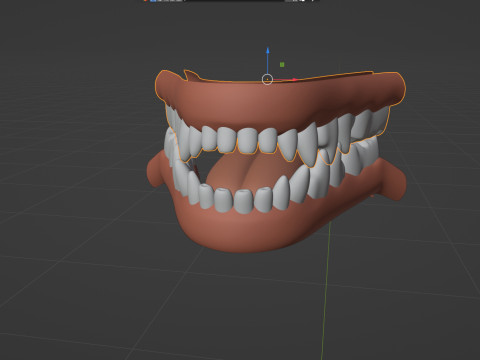Click the blue Z-axis move gizmo arrow

click(268, 51)
